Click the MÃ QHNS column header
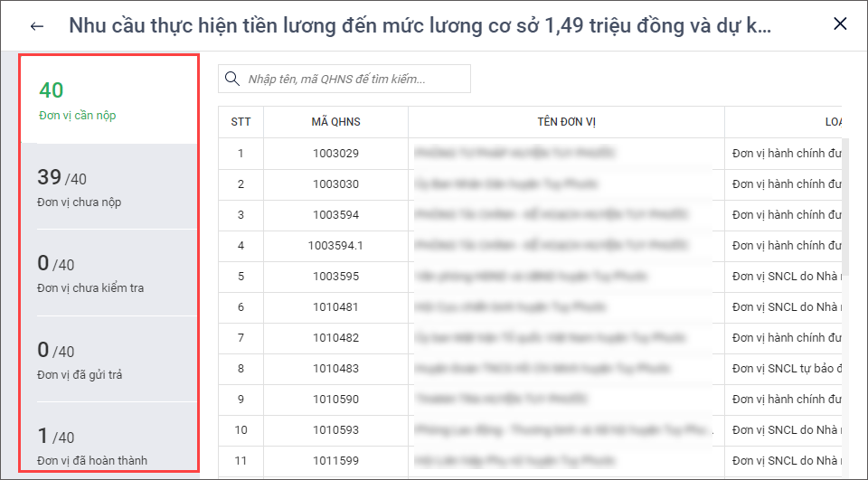This screenshot has width=868, height=480. (x=335, y=122)
